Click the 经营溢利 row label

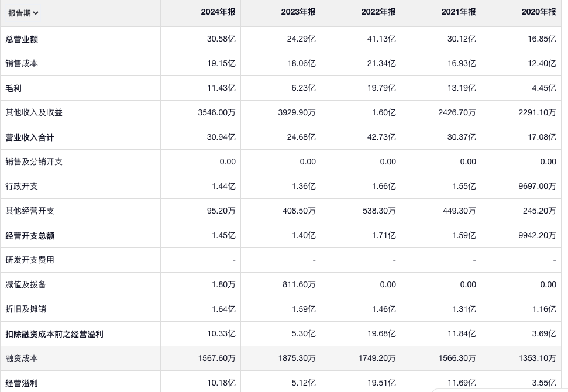click(x=22, y=383)
